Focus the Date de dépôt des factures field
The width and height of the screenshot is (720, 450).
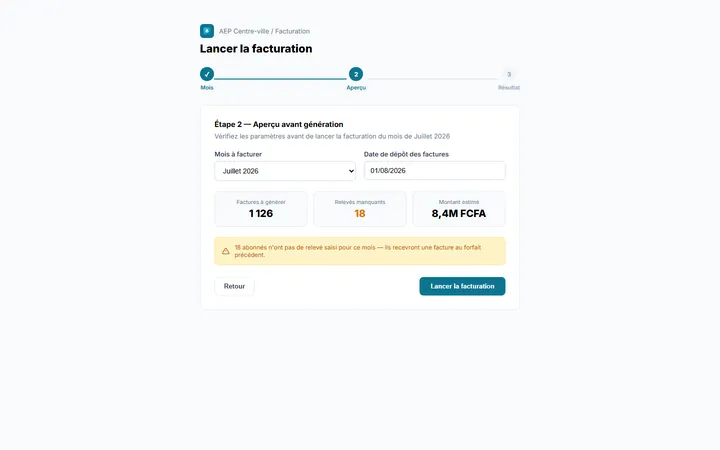[434, 170]
